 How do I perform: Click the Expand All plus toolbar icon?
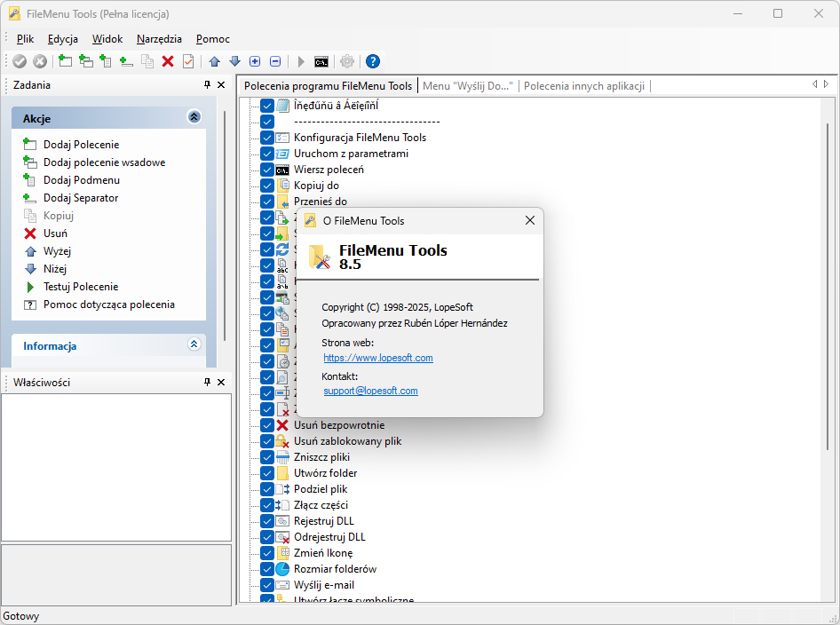pos(255,61)
